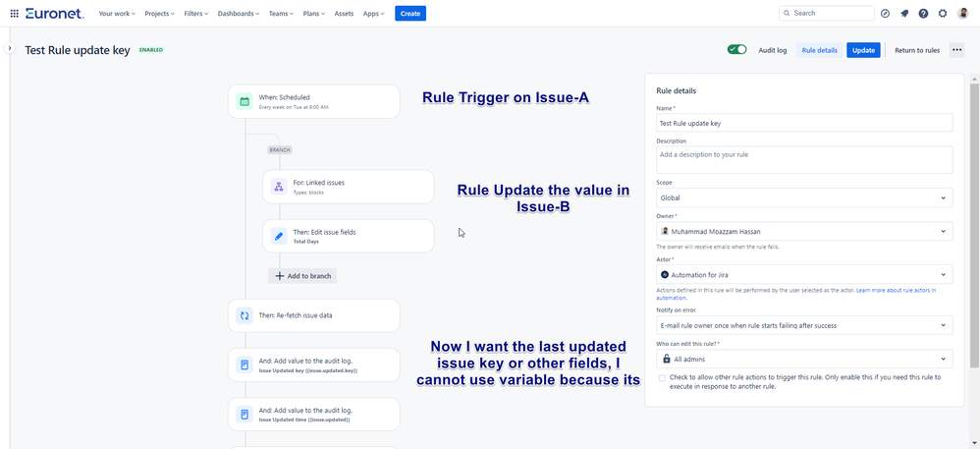Open the more options ellipsis button

(x=956, y=50)
